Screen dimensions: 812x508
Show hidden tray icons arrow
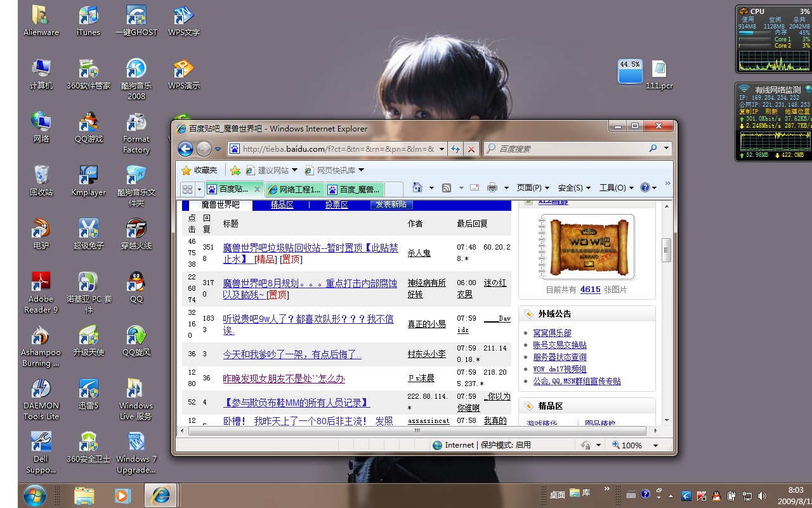point(671,495)
